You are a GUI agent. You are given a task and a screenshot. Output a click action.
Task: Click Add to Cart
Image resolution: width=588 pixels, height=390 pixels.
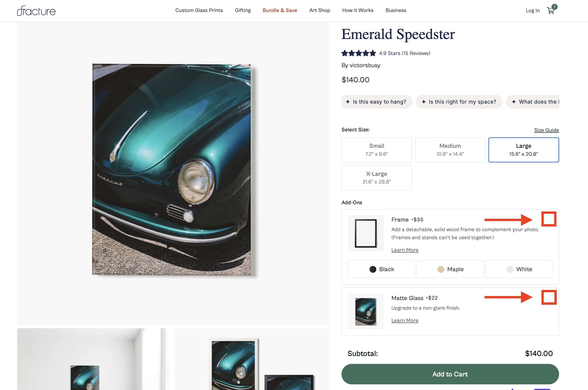[450, 374]
